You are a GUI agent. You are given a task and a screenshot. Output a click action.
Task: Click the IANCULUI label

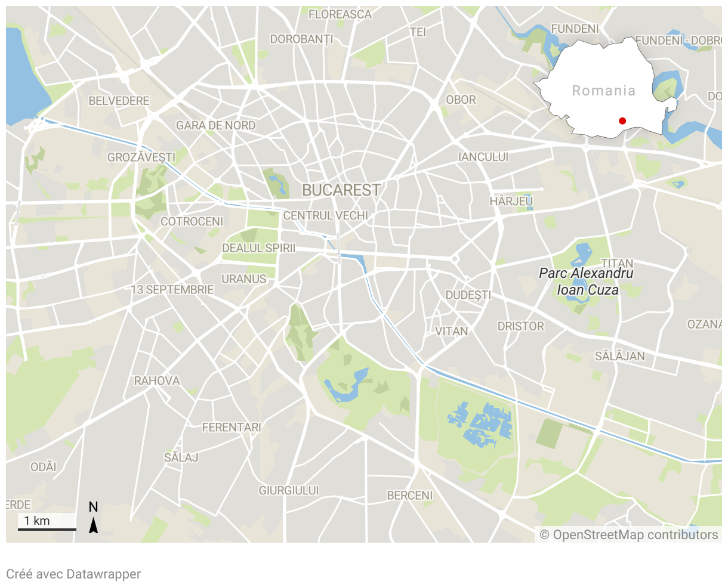[x=483, y=157]
